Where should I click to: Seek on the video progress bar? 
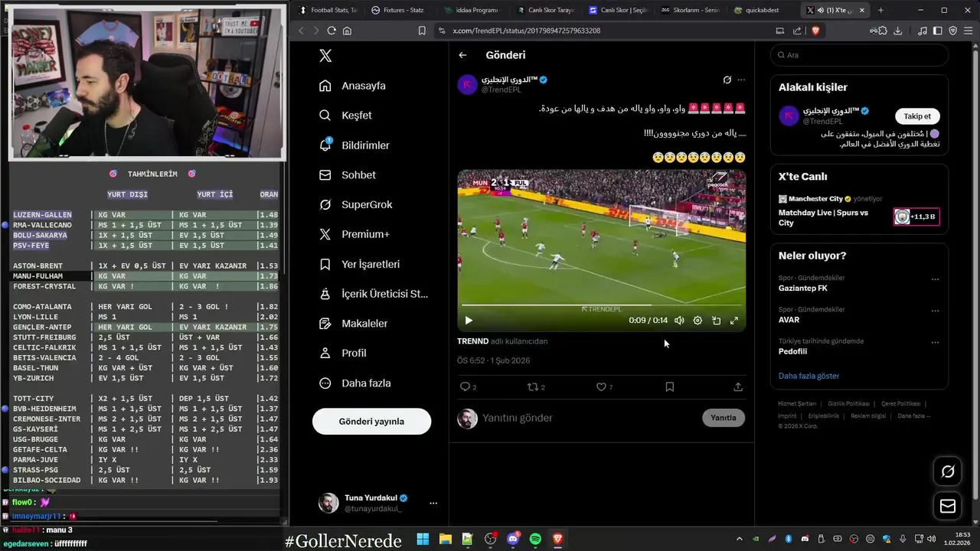tap(601, 305)
